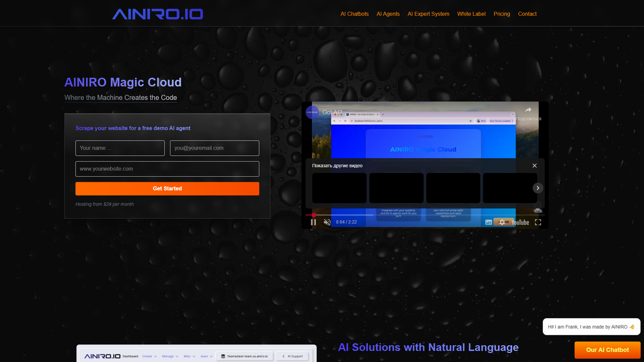
Task: Unmute the video with the speaker icon
Action: [327, 222]
